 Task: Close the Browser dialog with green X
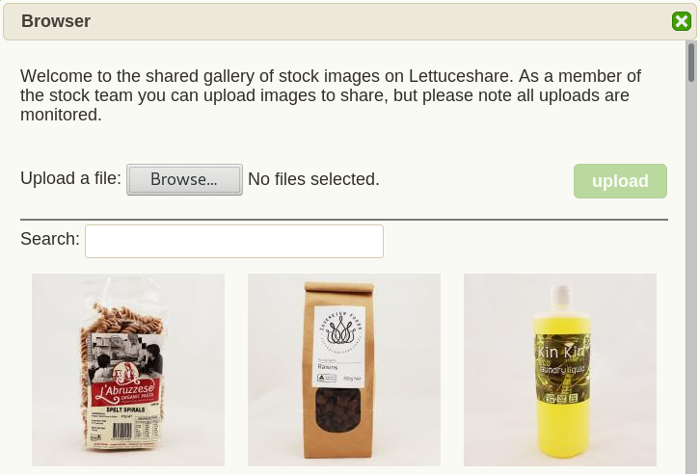681,21
